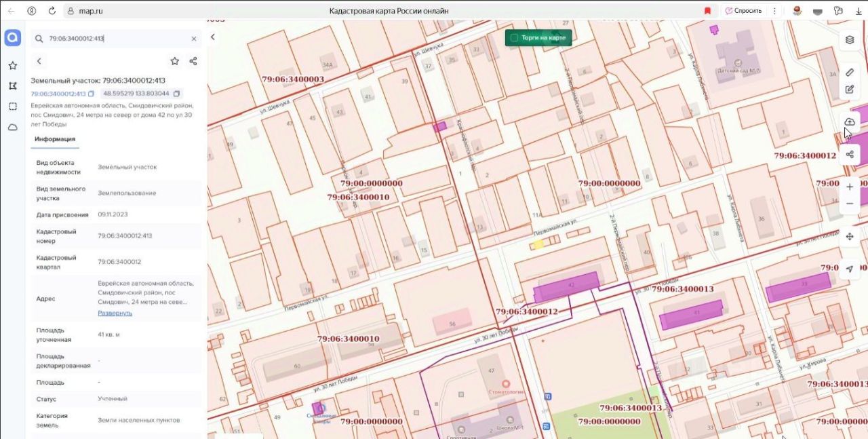The height and width of the screenshot is (439, 868).
Task: Click the 'Землепользование' value
Action: click(127, 193)
